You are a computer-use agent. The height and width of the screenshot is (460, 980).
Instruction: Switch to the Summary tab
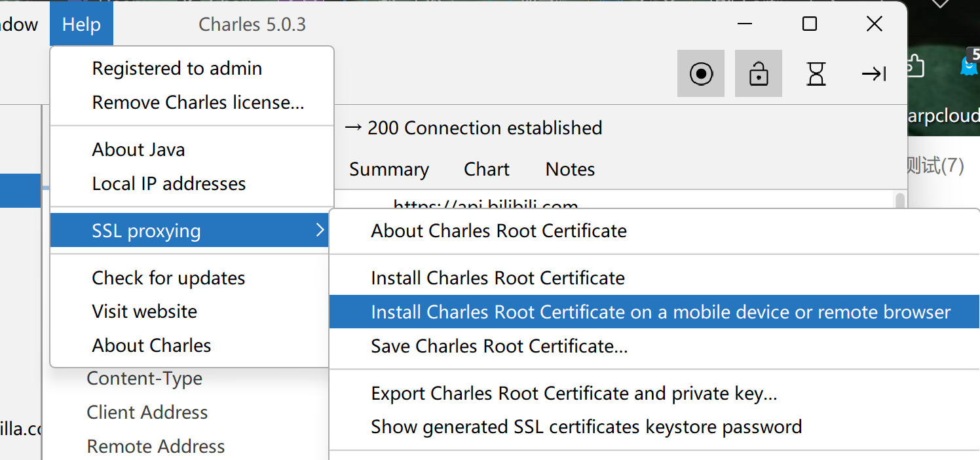coord(389,169)
